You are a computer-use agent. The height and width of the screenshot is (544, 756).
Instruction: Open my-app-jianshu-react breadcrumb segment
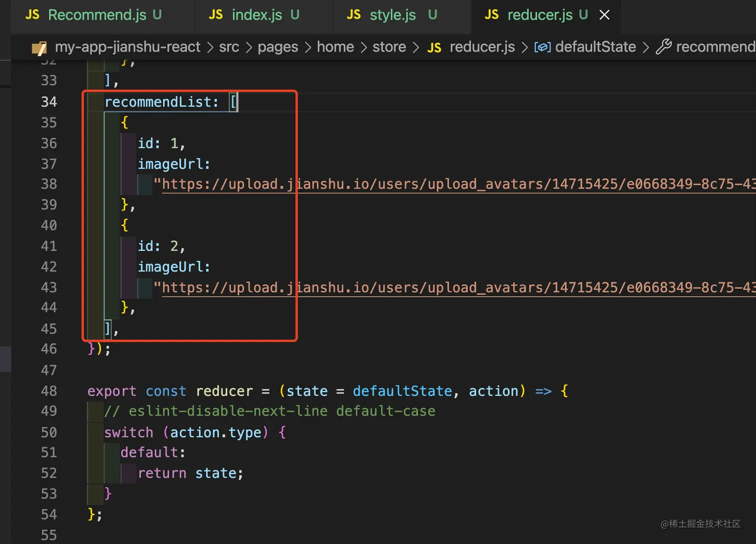[127, 47]
